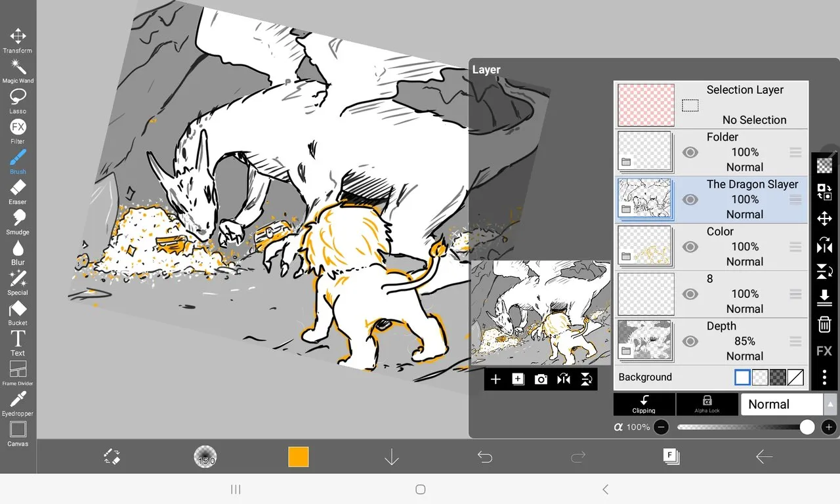Tap the Selection Layer pink checkered thumbnail
The height and width of the screenshot is (504, 840).
[646, 105]
